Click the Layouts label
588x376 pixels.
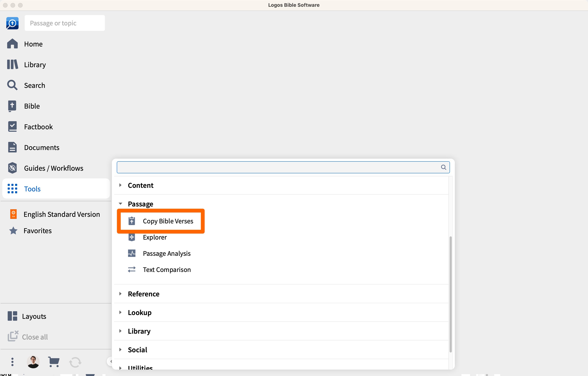(x=34, y=316)
